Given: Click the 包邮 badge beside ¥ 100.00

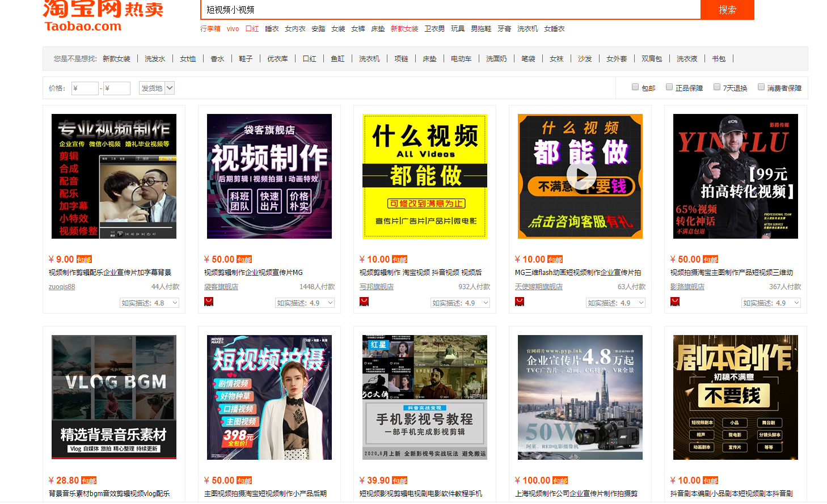Looking at the screenshot, I should pos(560,481).
